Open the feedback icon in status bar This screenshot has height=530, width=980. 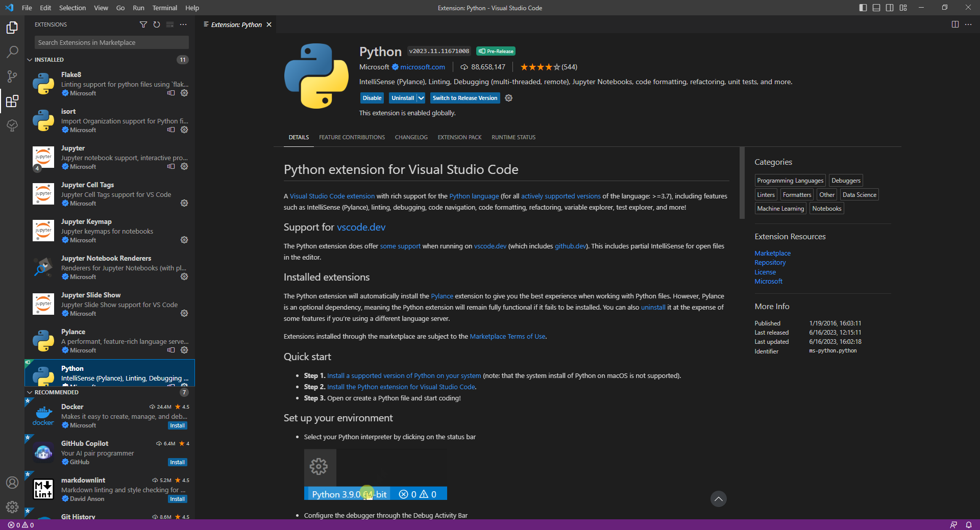point(953,525)
